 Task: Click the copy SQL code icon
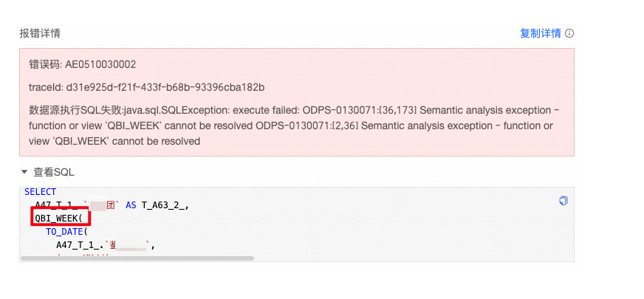tap(563, 201)
